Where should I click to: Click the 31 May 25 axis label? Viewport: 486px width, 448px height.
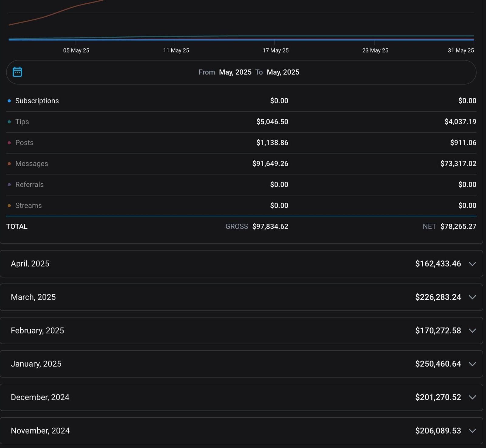[x=461, y=50]
